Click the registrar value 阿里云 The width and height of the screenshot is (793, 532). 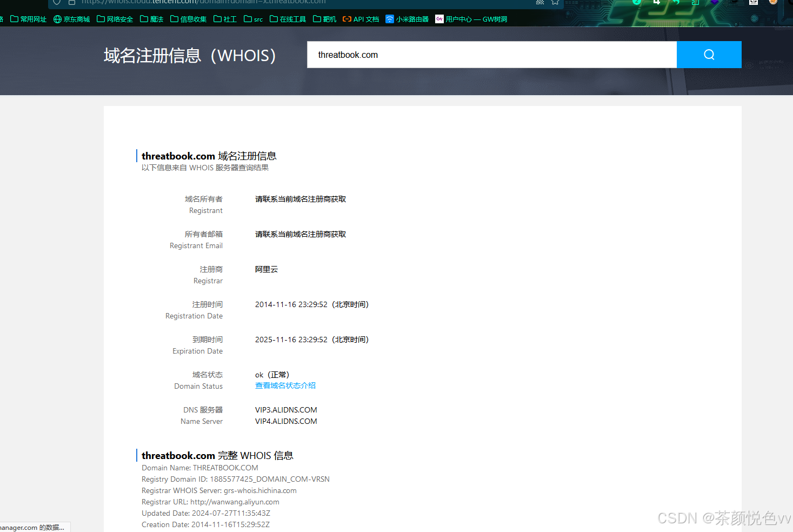click(266, 269)
